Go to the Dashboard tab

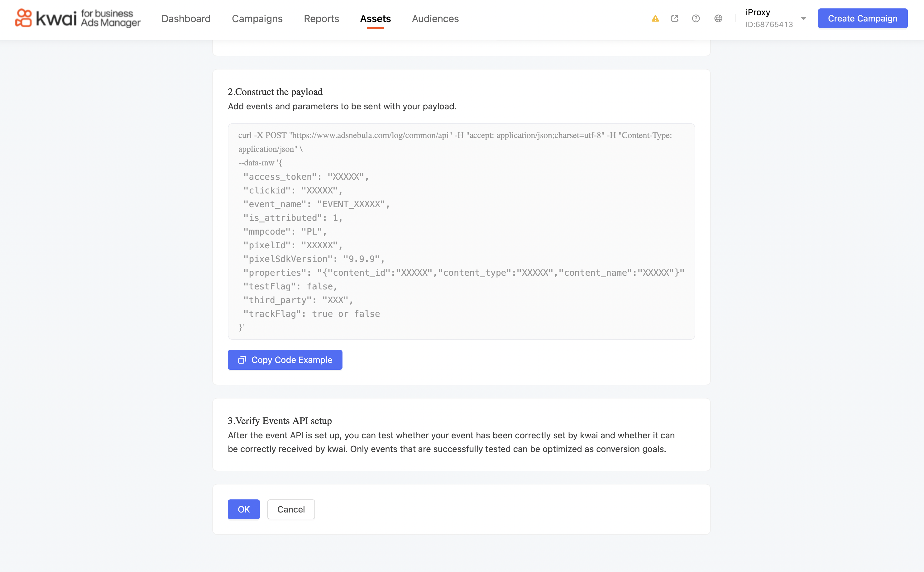(x=186, y=19)
